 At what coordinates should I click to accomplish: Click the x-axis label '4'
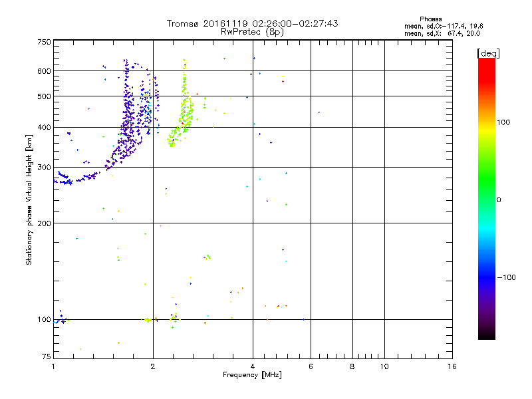[253, 366]
